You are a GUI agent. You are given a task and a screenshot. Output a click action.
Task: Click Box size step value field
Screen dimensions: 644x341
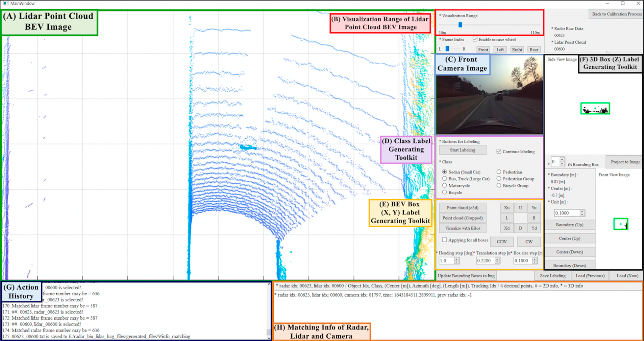523,260
